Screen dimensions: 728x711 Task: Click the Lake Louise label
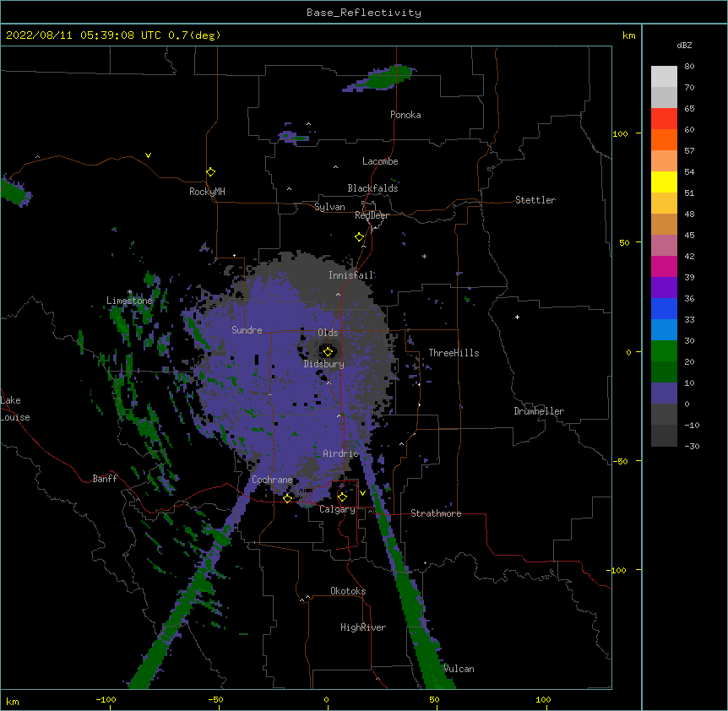point(15,409)
